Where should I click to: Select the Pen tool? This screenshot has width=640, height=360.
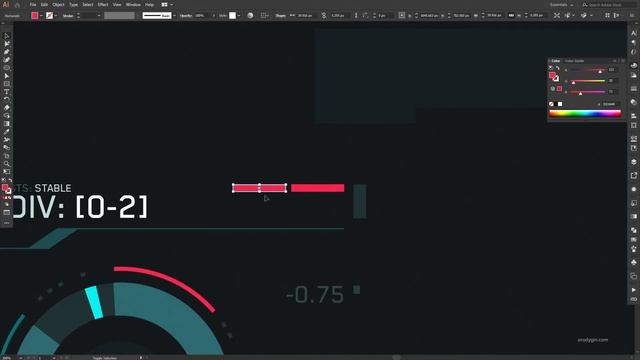pyautogui.click(x=7, y=52)
